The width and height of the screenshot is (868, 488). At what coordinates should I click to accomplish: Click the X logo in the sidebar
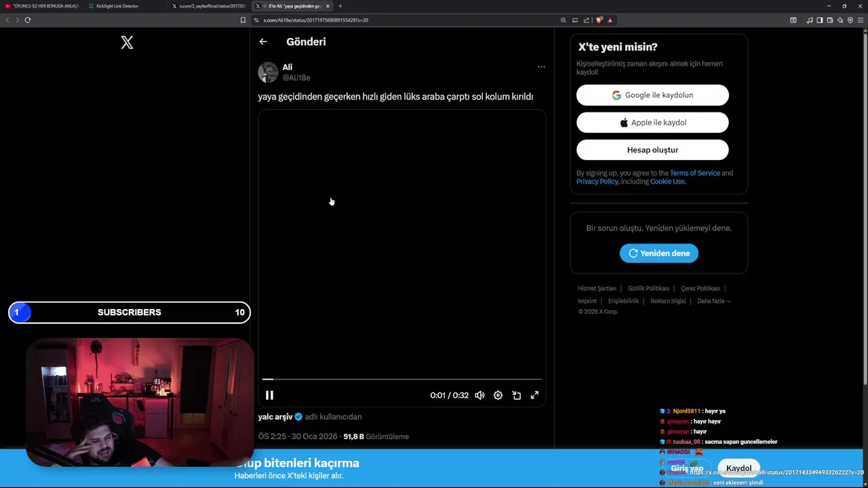point(127,43)
